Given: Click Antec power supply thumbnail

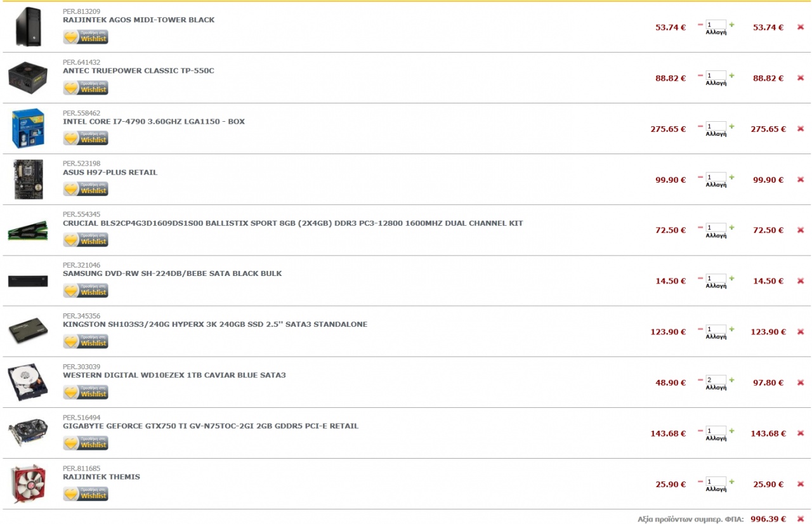Looking at the screenshot, I should click(28, 77).
